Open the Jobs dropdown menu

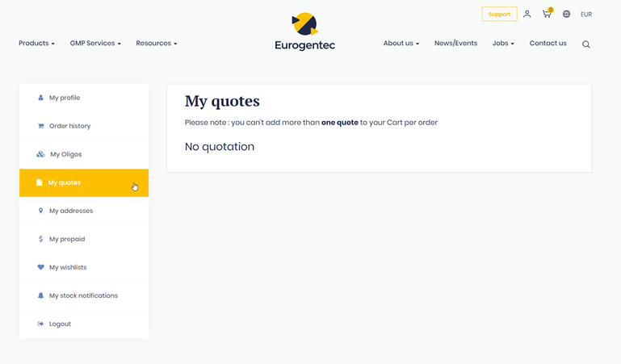tap(502, 44)
